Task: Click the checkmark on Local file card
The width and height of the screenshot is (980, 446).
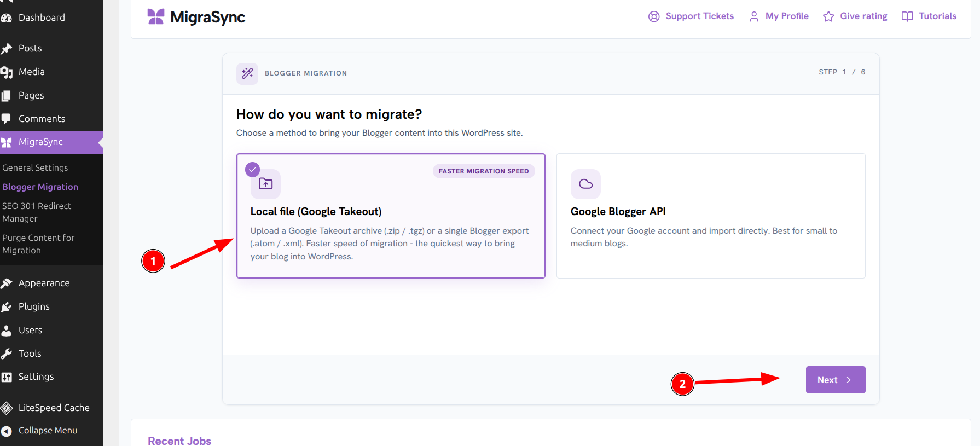Action: [x=252, y=169]
